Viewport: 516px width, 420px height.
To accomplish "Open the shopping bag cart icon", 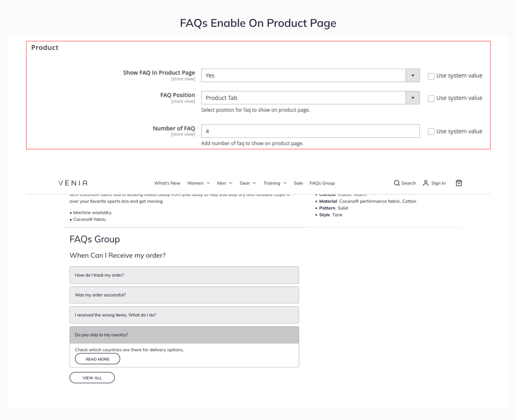I will point(459,183).
